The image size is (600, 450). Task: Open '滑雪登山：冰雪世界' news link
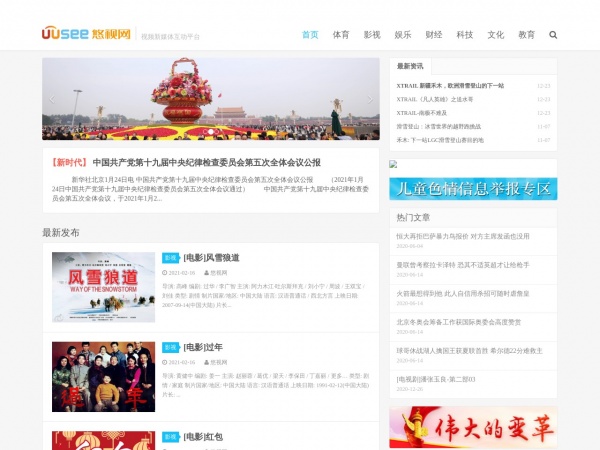[x=439, y=126]
